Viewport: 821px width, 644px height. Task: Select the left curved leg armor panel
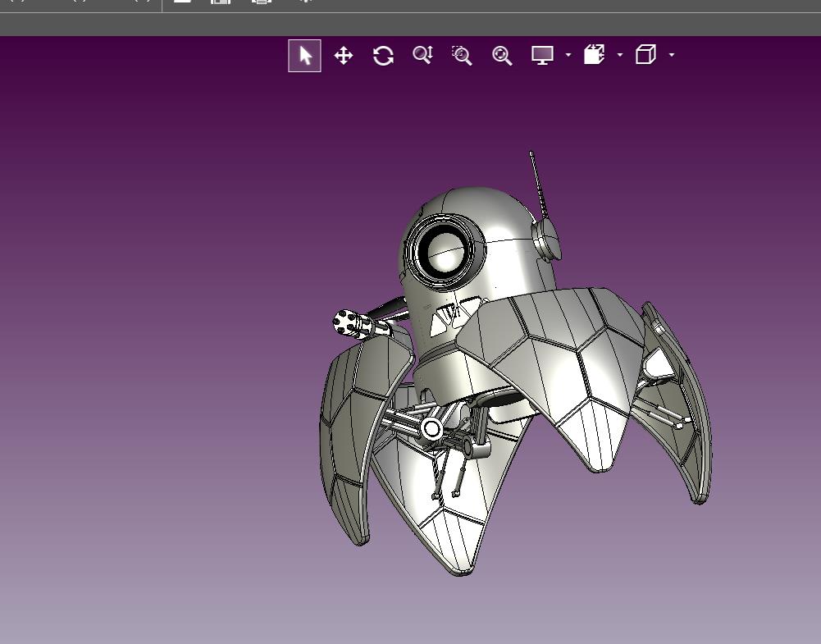tap(356, 435)
